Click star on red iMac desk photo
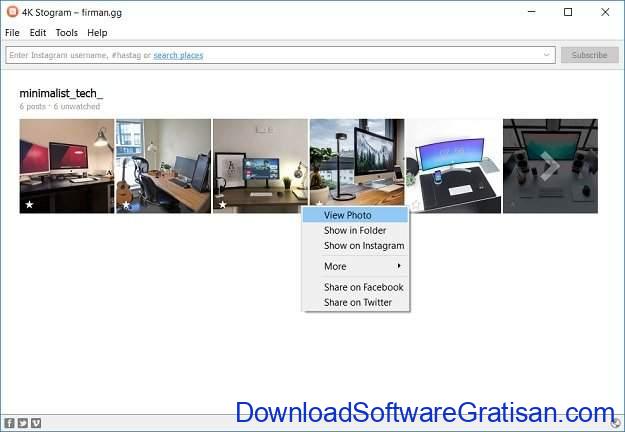625x432 pixels. coord(29,204)
